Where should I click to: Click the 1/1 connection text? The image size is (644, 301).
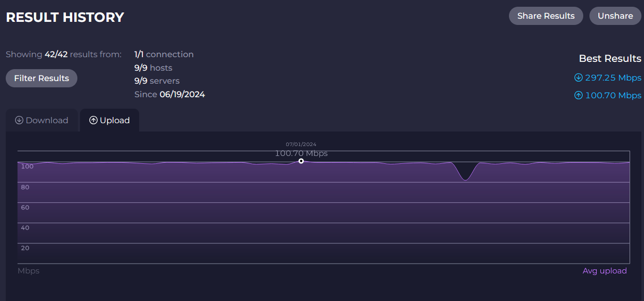pyautogui.click(x=164, y=54)
